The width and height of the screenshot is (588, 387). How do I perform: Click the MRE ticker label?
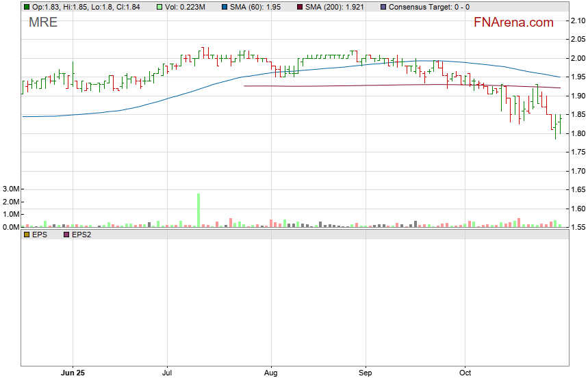click(43, 23)
